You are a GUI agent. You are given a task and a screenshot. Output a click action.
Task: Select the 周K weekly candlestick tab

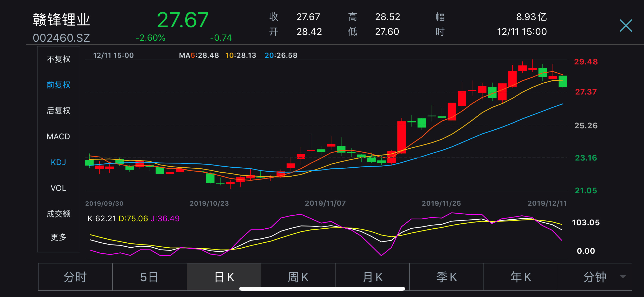click(x=298, y=277)
